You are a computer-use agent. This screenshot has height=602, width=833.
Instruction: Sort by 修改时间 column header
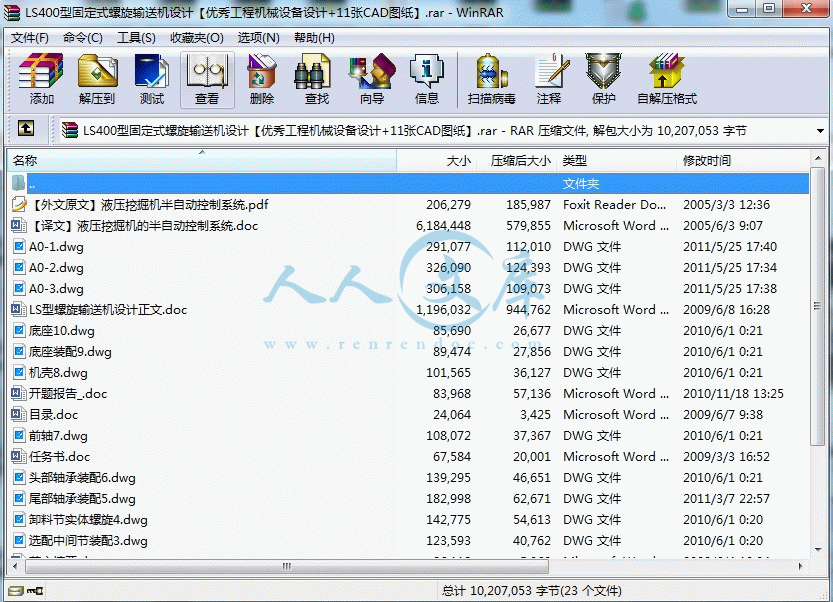[743, 160]
